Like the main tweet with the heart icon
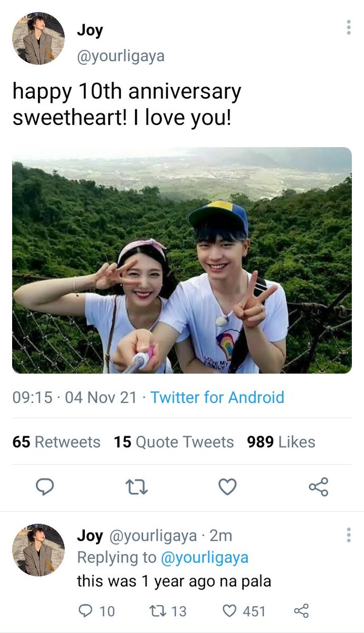This screenshot has height=633, width=364. (x=227, y=487)
